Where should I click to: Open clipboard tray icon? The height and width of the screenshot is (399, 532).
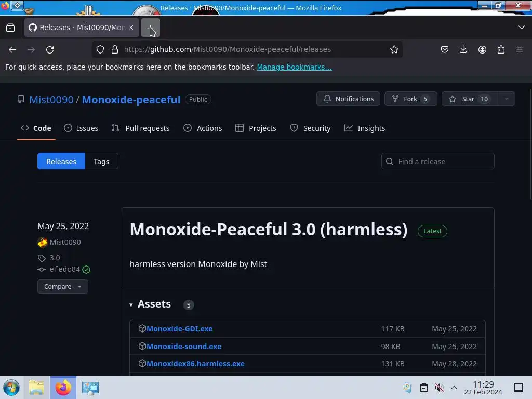click(424, 388)
